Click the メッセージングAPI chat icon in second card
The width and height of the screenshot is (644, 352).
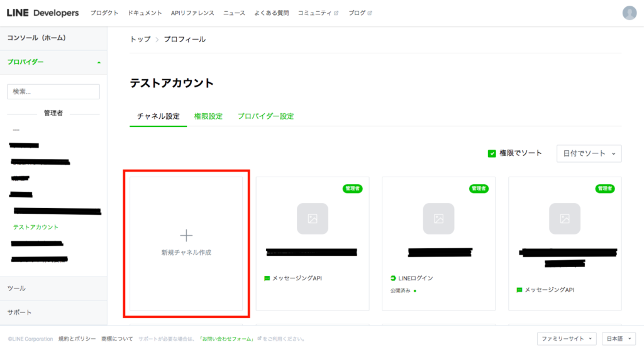[267, 278]
